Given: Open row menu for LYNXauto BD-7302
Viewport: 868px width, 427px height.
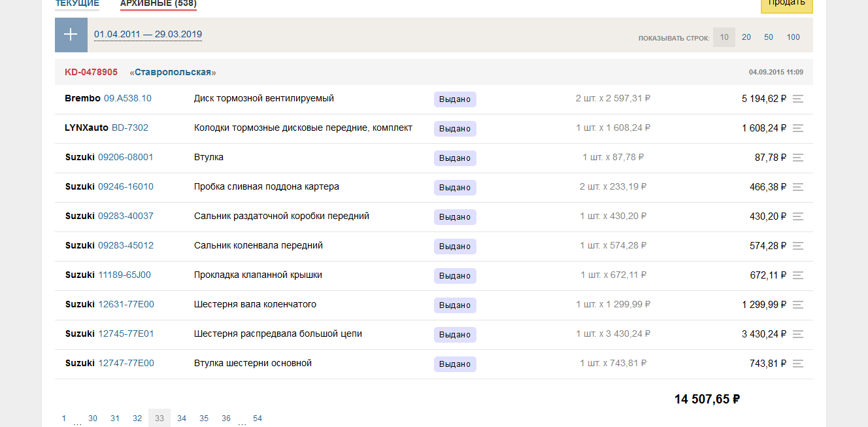Looking at the screenshot, I should tap(797, 128).
